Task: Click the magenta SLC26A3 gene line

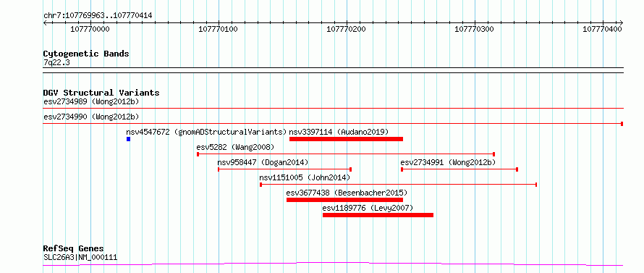Action: tap(333, 264)
